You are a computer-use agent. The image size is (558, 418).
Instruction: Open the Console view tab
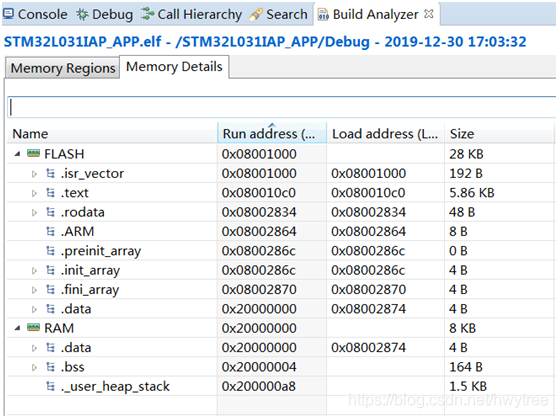pyautogui.click(x=35, y=14)
